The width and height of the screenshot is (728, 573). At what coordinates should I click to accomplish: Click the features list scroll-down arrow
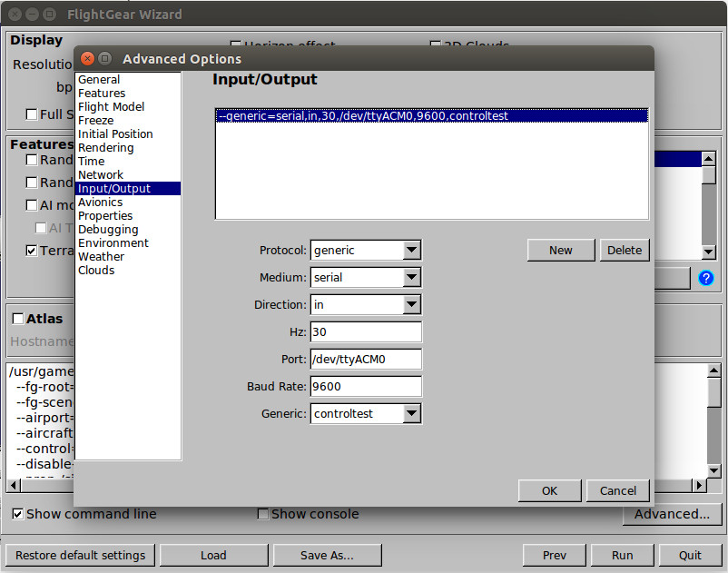[x=709, y=252]
